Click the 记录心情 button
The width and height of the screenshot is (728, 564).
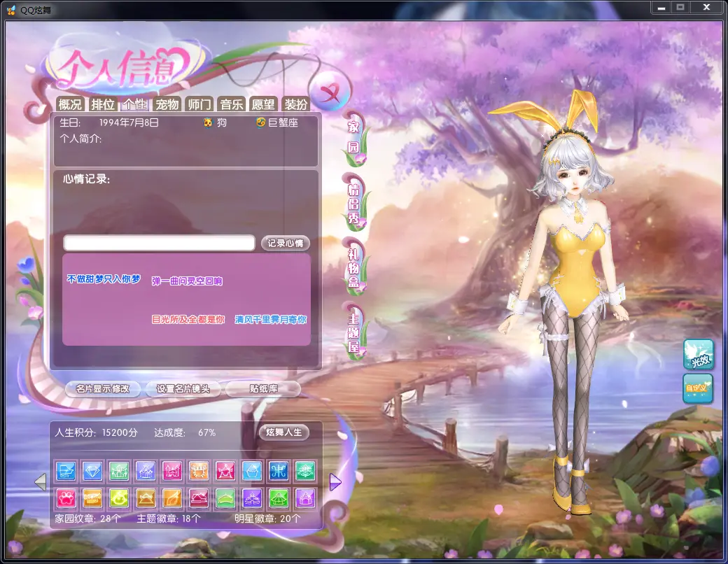point(285,244)
